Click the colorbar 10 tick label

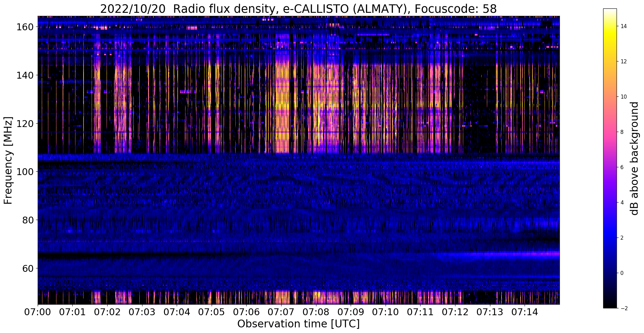coord(624,97)
